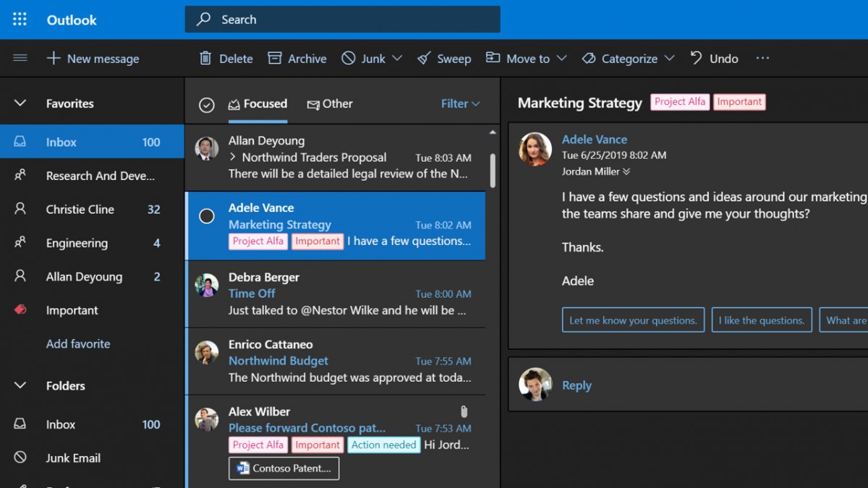The image size is (868, 488).
Task: Click into the Search input field
Action: click(342, 20)
